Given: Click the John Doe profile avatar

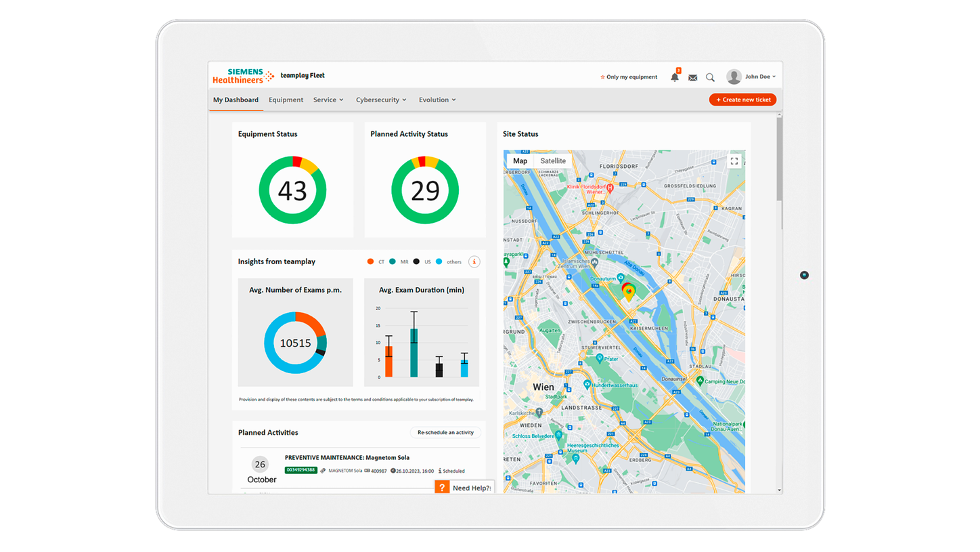Looking at the screenshot, I should coord(734,77).
